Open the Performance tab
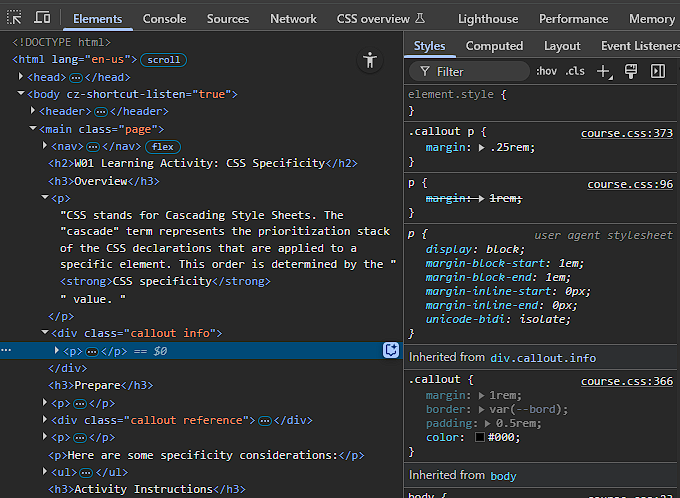 (573, 19)
